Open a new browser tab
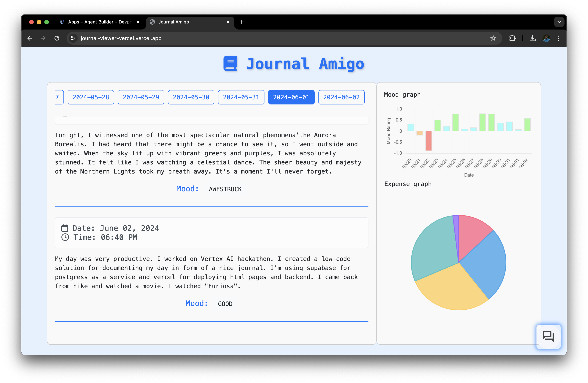 point(242,22)
